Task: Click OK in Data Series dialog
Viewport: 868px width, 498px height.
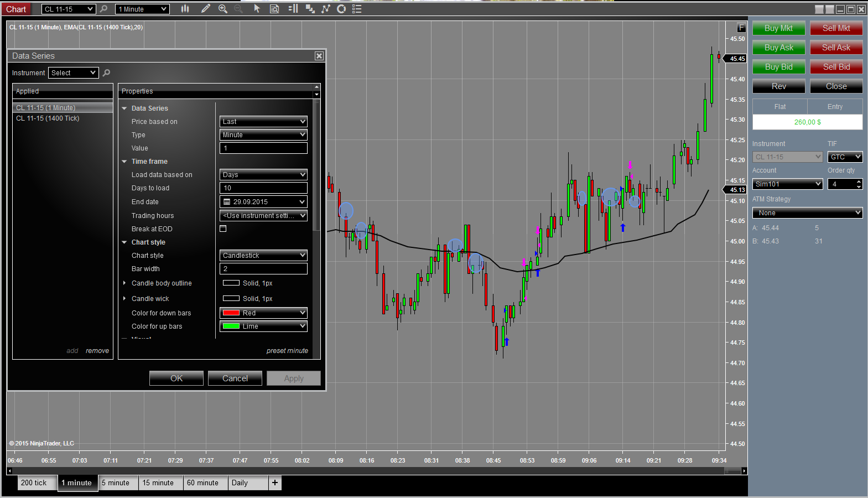Action: 176,378
